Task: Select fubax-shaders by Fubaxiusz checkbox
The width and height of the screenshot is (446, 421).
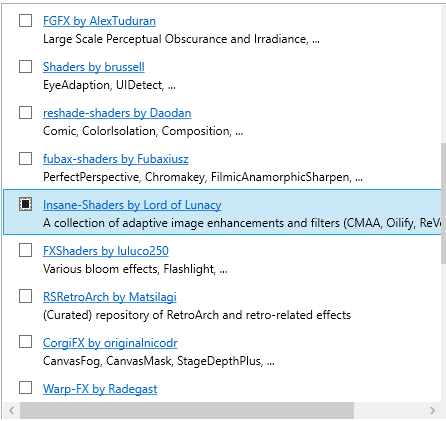Action: 25,159
